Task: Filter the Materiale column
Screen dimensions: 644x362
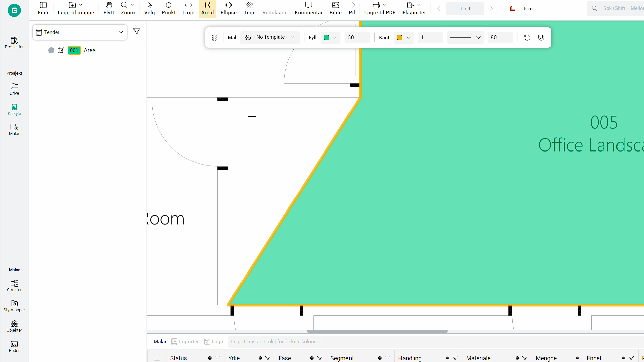Action: point(525,358)
